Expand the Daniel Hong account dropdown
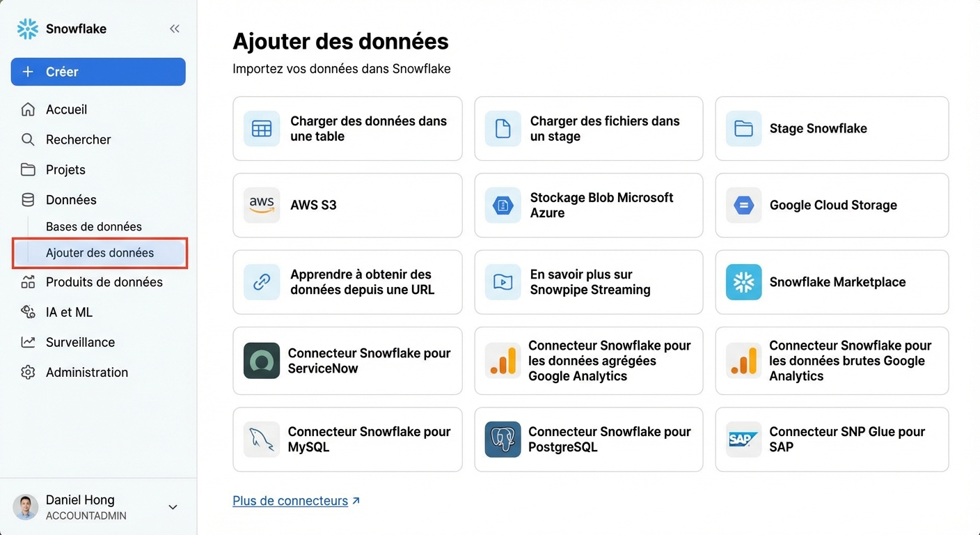 coord(173,507)
